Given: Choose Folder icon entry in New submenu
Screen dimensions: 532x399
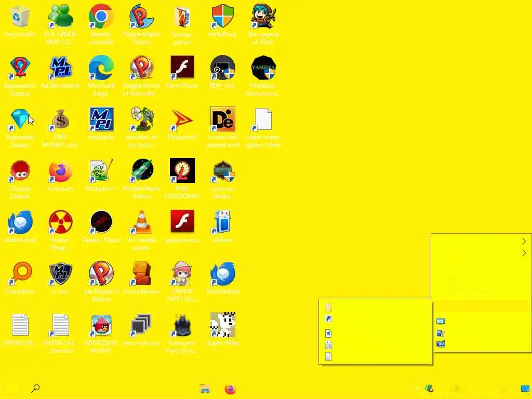Looking at the screenshot, I should [375, 307].
